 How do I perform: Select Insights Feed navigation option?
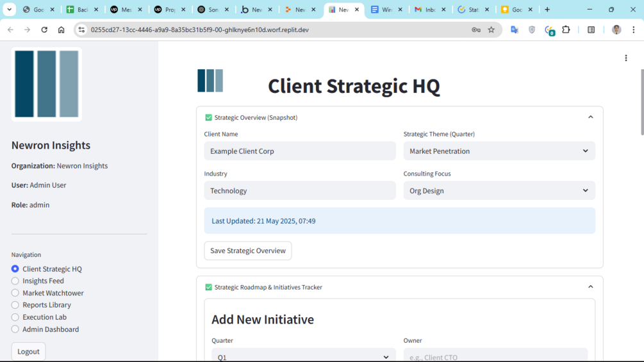coord(37,281)
